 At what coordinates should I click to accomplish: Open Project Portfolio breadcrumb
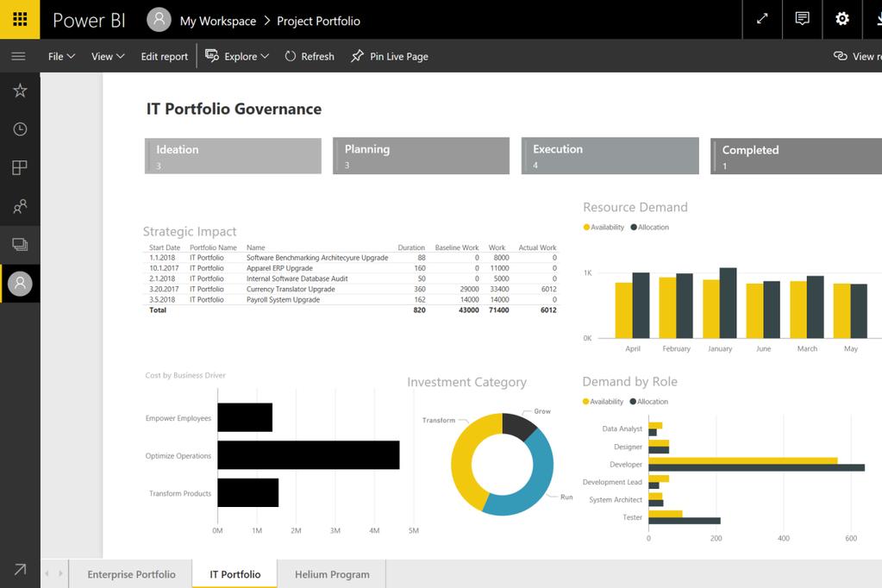[318, 21]
